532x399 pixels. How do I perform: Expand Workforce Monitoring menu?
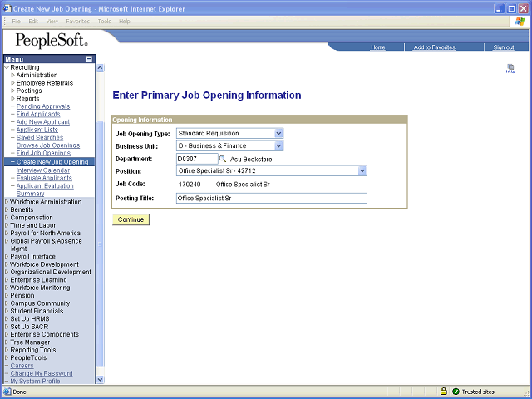click(7, 288)
